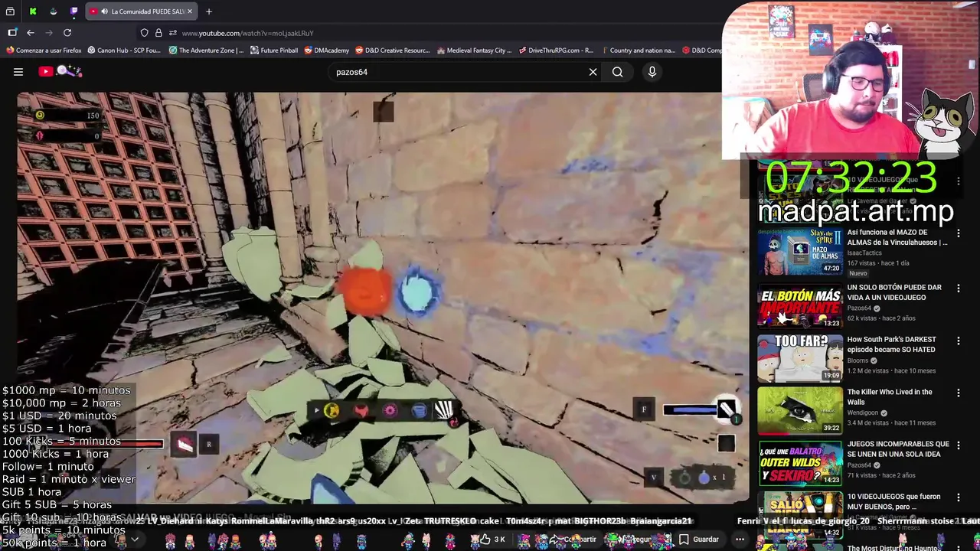
Task: Open options menu for South Park video
Action: point(958,341)
